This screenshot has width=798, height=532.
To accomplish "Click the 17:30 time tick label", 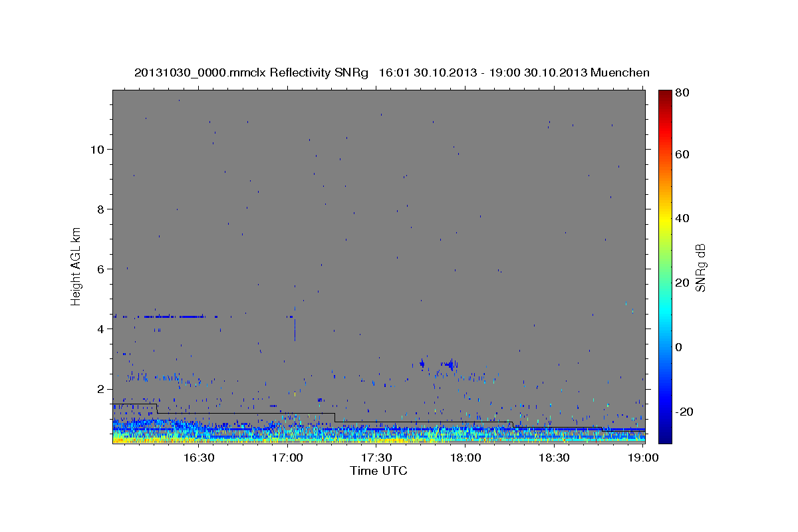I will point(376,458).
